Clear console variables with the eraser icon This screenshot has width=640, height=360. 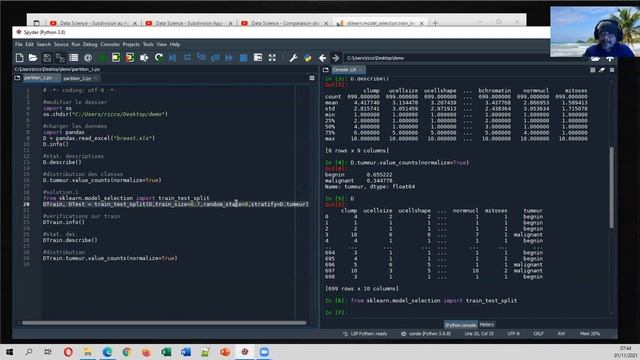pos(602,70)
